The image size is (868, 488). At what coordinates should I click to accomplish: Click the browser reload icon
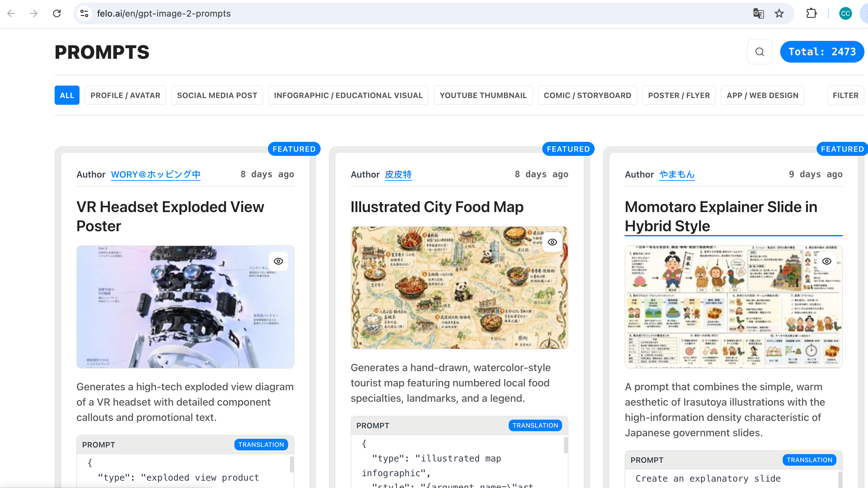pos(57,13)
